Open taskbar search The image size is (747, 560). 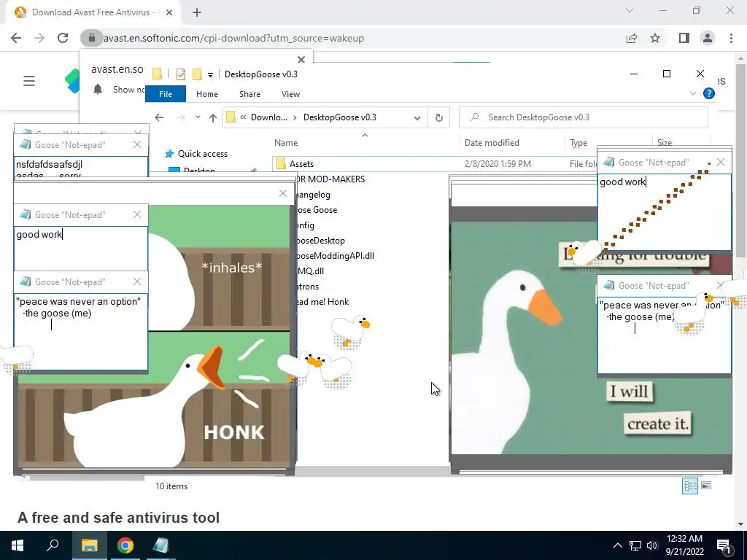click(x=53, y=545)
